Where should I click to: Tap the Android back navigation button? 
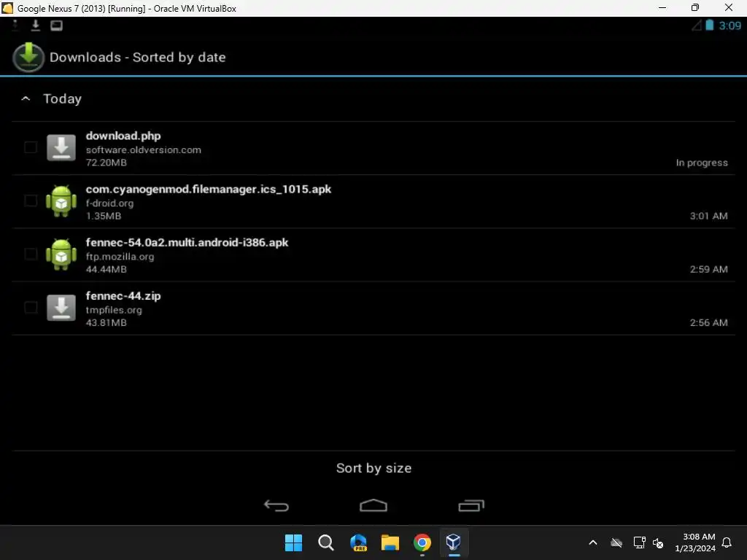276,505
